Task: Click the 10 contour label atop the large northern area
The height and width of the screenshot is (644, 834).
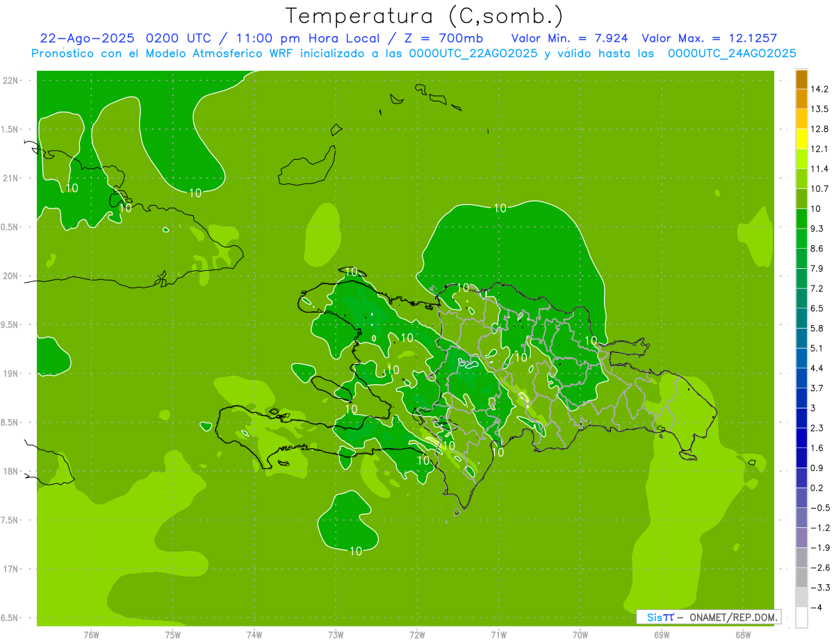Action: coord(500,207)
